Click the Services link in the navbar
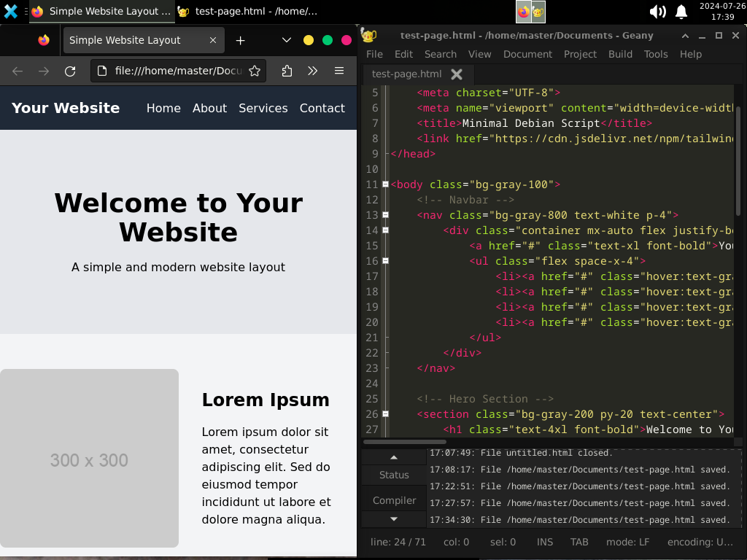Screen dimensions: 747x560 (x=263, y=108)
